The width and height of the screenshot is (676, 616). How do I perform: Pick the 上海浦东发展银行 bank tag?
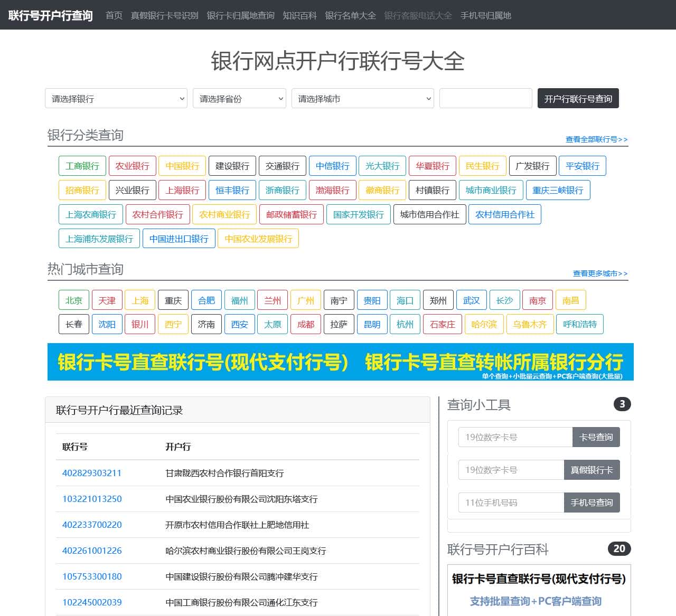[x=99, y=239]
